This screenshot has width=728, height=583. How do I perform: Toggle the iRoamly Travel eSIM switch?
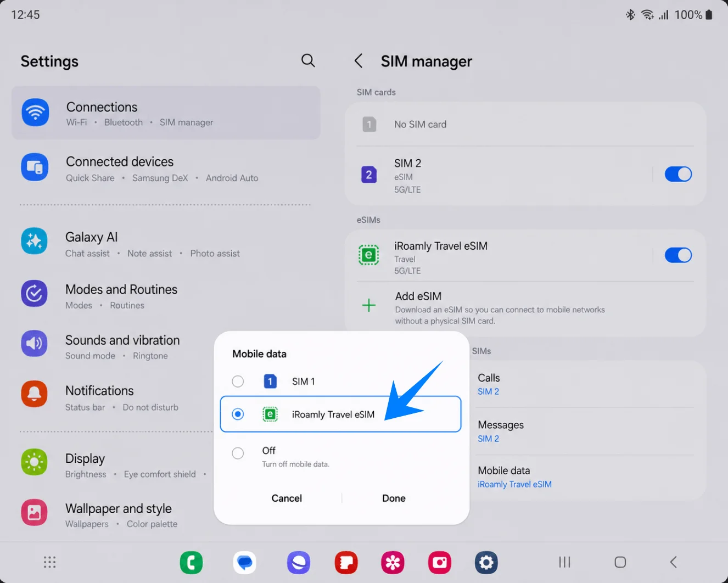pyautogui.click(x=678, y=255)
